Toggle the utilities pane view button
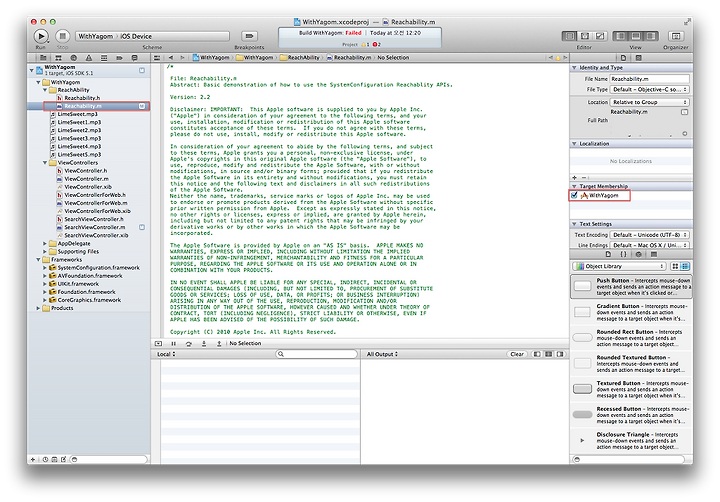 pos(651,36)
